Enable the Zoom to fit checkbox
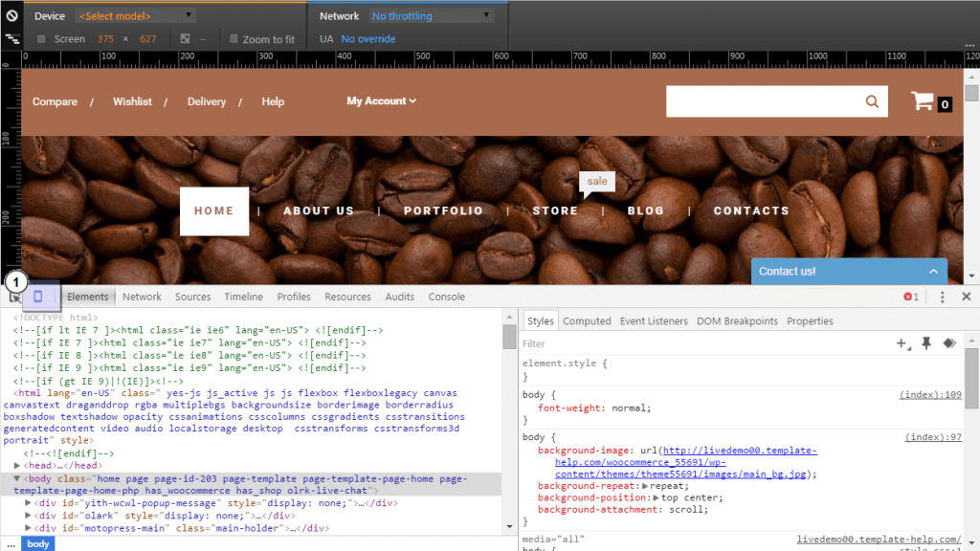Viewport: 980px width, 551px height. [x=234, y=38]
